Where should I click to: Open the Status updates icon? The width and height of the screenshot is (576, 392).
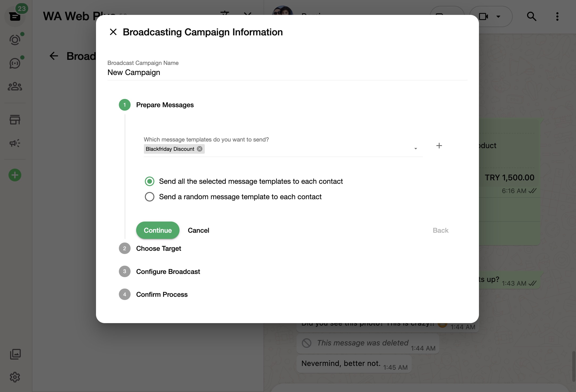click(x=15, y=39)
